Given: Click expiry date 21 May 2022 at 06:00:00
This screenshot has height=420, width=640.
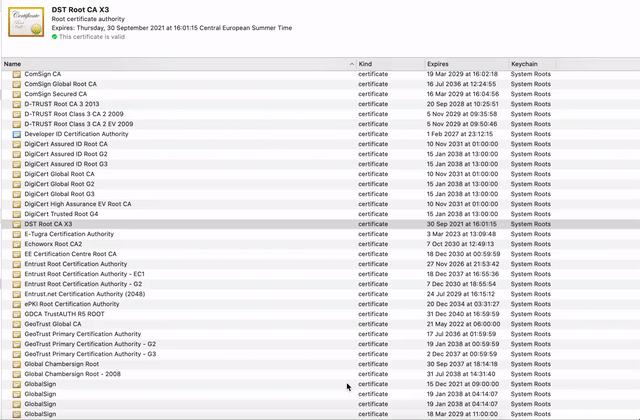Looking at the screenshot, I should 463,324.
